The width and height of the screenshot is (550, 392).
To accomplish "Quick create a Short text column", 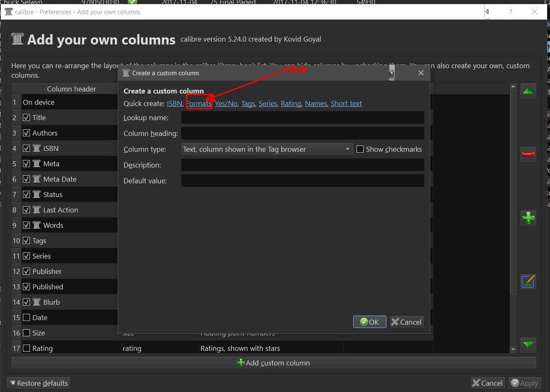I will pyautogui.click(x=346, y=104).
